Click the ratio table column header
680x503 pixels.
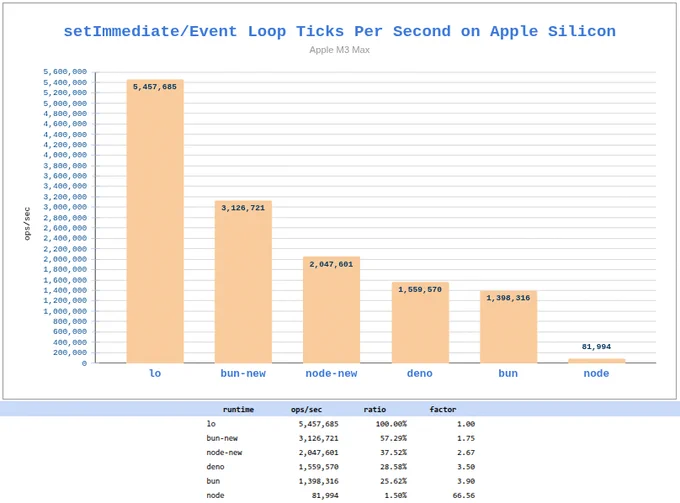(375, 409)
